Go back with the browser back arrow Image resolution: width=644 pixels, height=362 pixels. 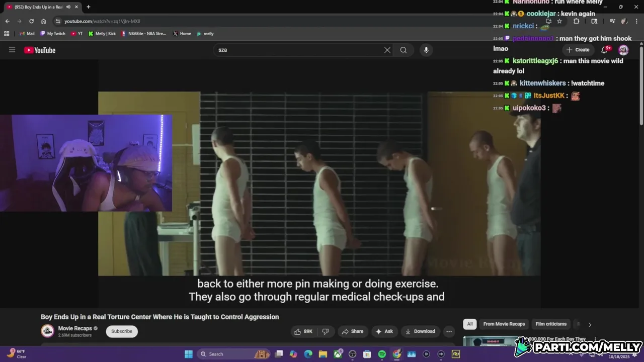[7, 21]
